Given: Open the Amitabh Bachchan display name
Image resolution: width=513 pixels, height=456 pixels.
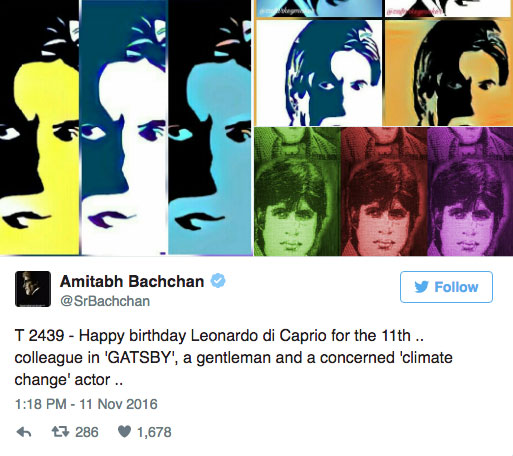Looking at the screenshot, I should 132,281.
